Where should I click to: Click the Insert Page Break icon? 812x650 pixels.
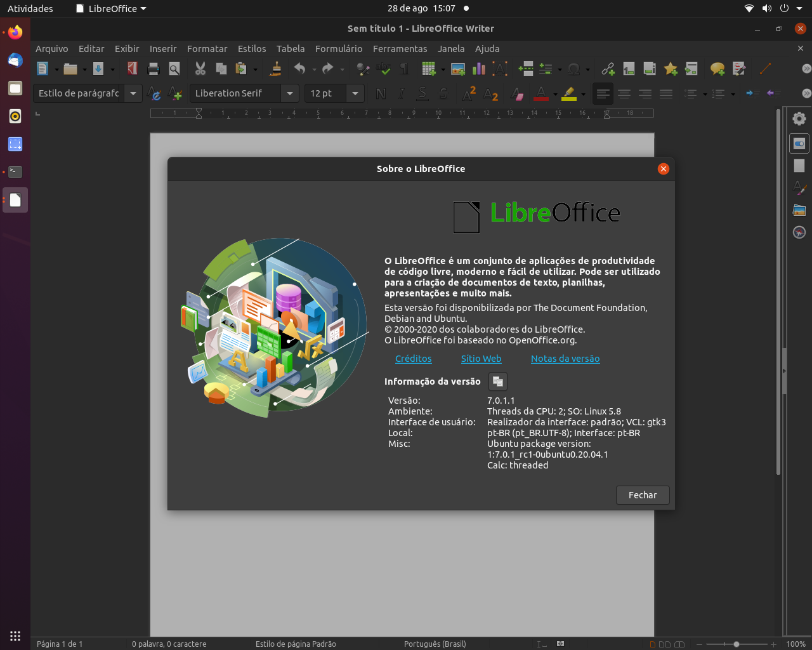coord(526,69)
